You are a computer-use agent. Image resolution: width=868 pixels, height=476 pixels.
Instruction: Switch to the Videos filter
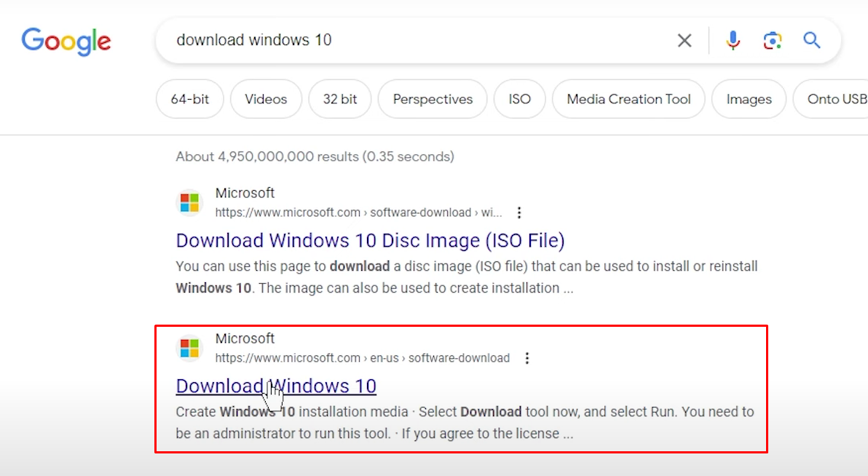tap(266, 99)
